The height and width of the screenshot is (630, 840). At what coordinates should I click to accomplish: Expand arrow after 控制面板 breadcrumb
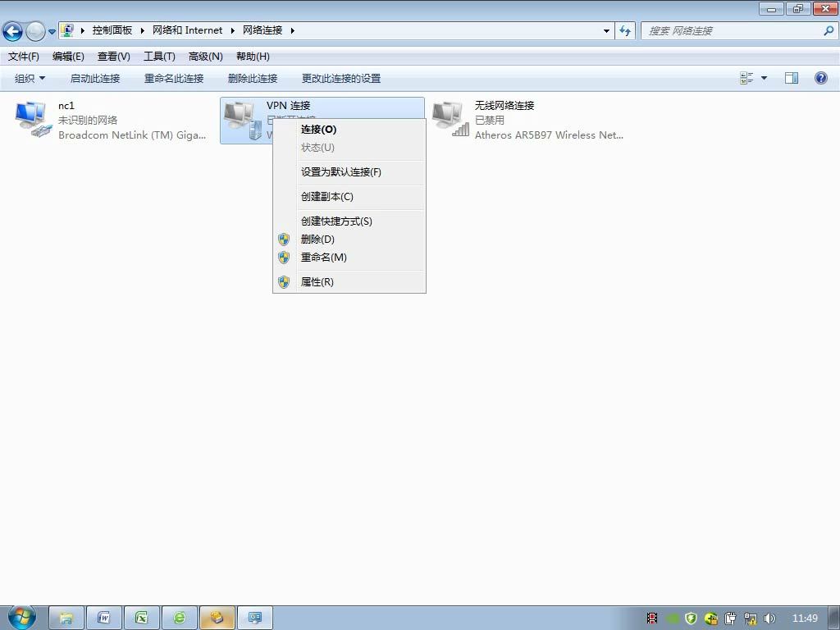tap(143, 30)
